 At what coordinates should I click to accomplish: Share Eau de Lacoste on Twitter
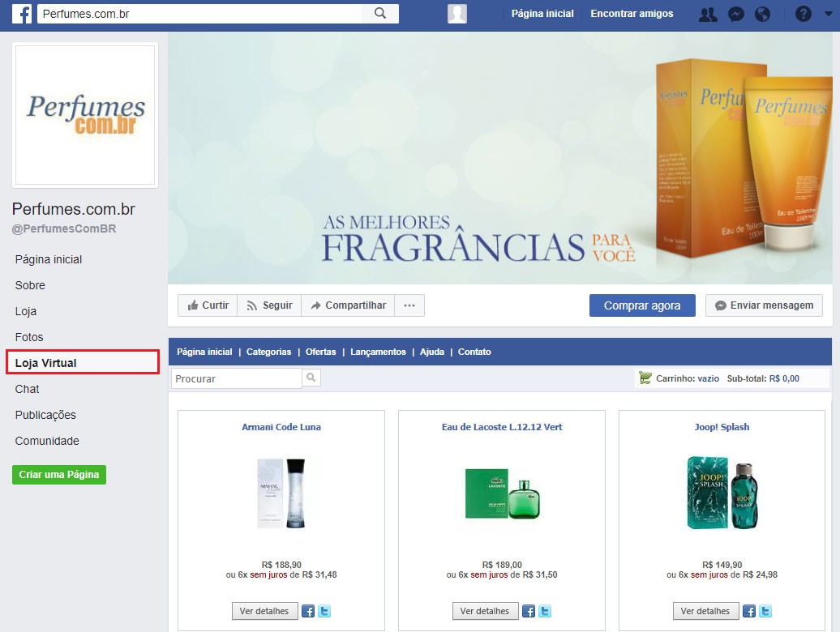(x=545, y=611)
